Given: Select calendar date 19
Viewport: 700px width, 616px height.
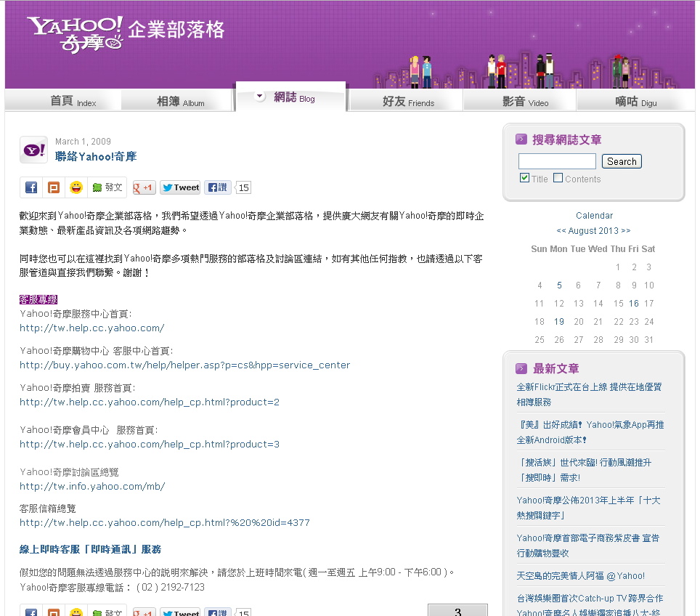Looking at the screenshot, I should [x=559, y=322].
